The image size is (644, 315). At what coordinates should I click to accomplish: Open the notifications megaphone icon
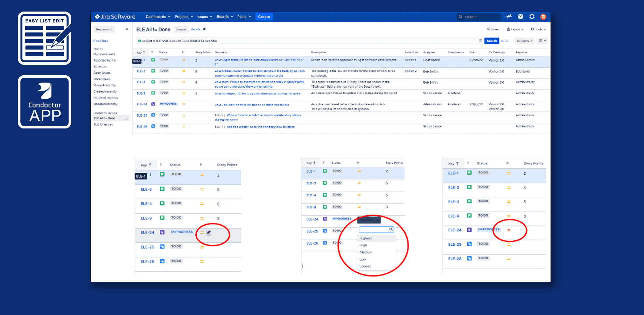click(509, 16)
